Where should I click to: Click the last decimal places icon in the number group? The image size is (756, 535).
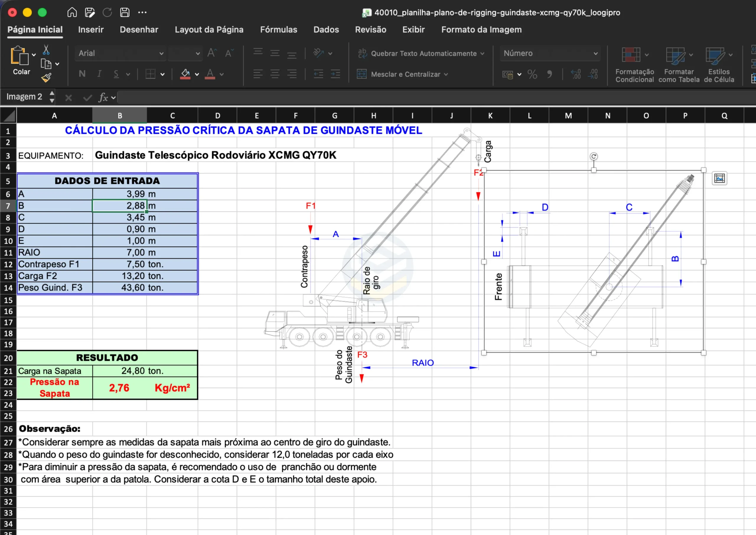click(x=593, y=74)
